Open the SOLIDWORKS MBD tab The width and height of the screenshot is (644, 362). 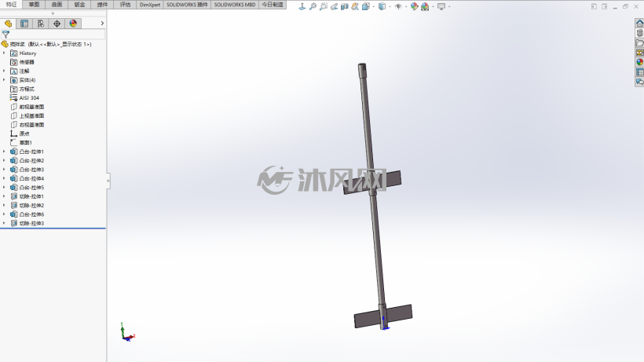pyautogui.click(x=235, y=5)
